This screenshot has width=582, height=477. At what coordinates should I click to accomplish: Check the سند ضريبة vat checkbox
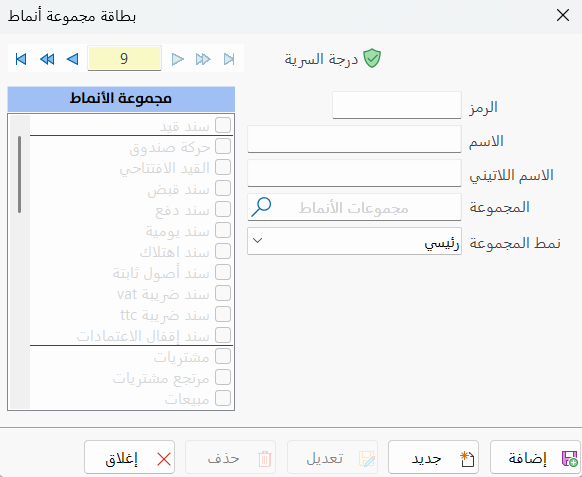coord(223,293)
